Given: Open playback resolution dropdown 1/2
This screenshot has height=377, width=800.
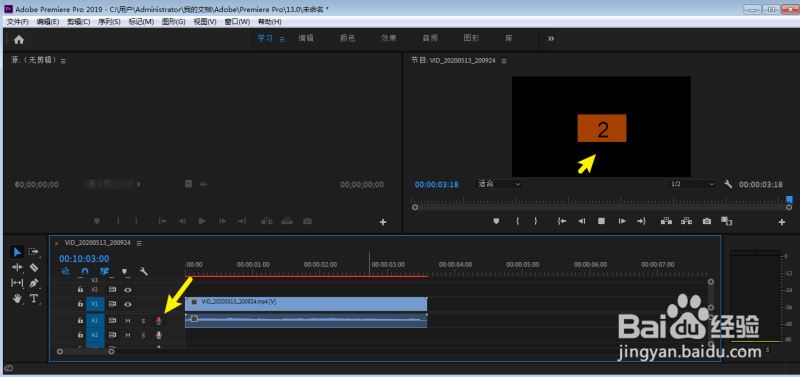Looking at the screenshot, I should coord(692,184).
